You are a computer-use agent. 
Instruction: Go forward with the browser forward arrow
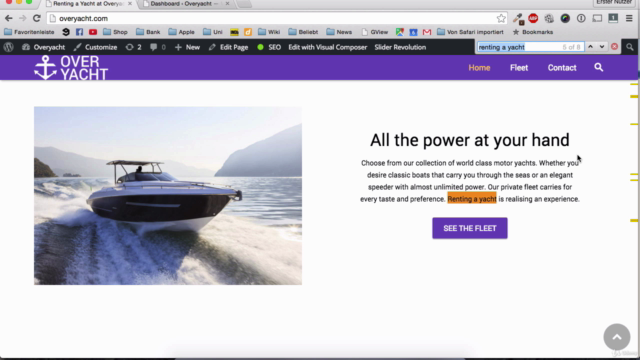click(x=22, y=18)
